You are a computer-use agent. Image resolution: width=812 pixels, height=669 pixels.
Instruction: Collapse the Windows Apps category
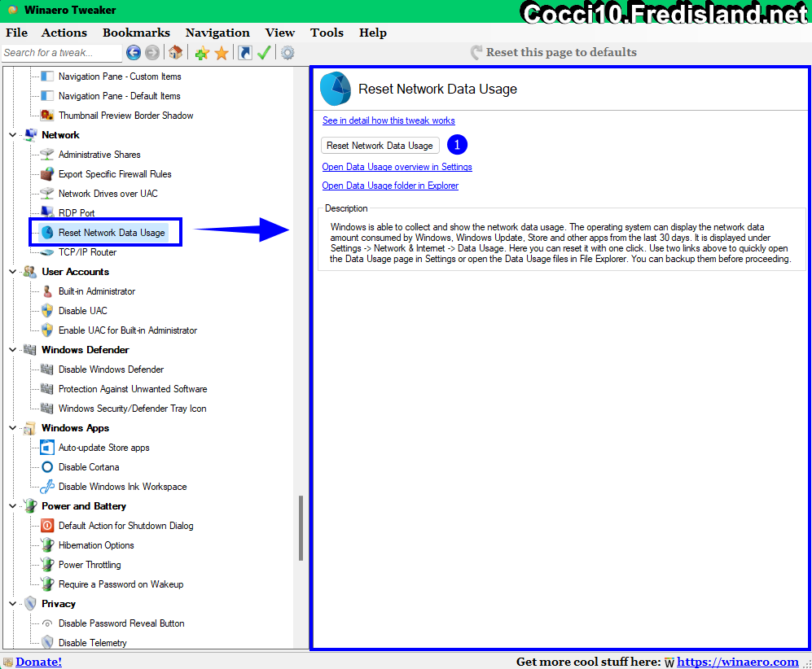tap(12, 428)
